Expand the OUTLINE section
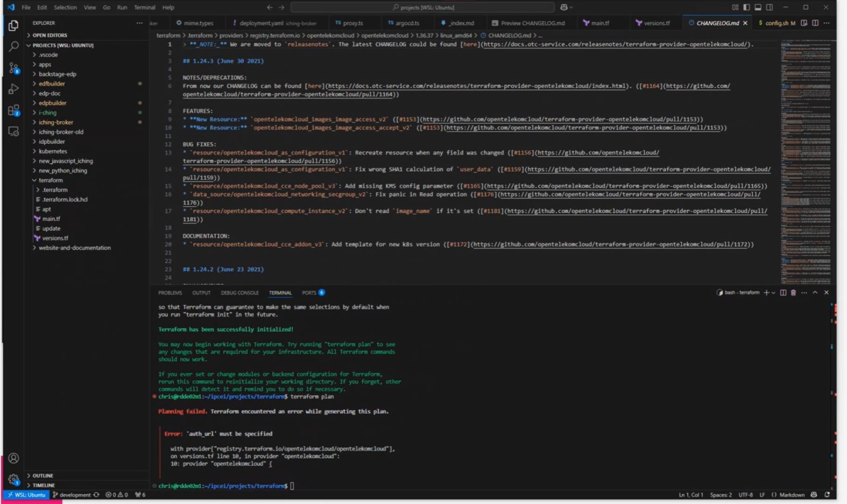The height and width of the screenshot is (504, 847). click(42, 476)
